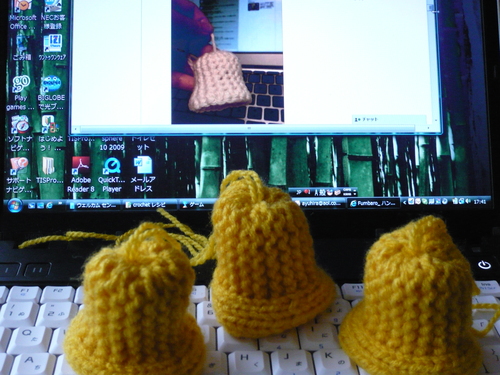Open the Play games desktop shortcut

20,93
